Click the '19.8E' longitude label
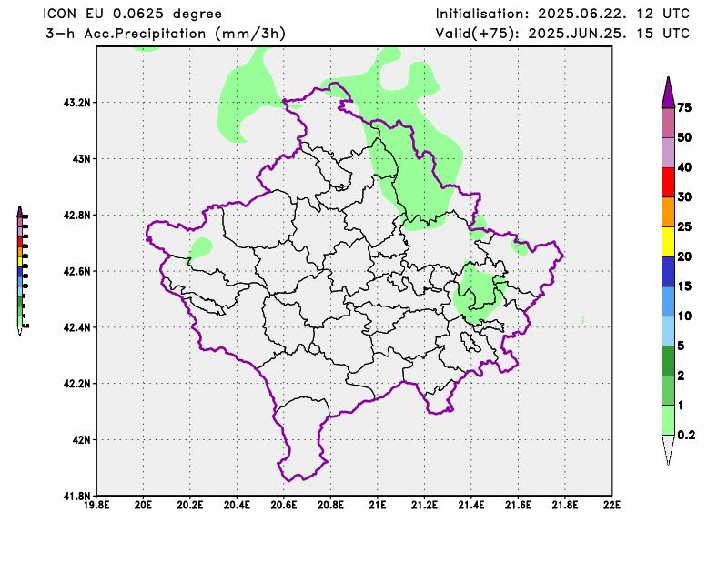 click(x=96, y=505)
